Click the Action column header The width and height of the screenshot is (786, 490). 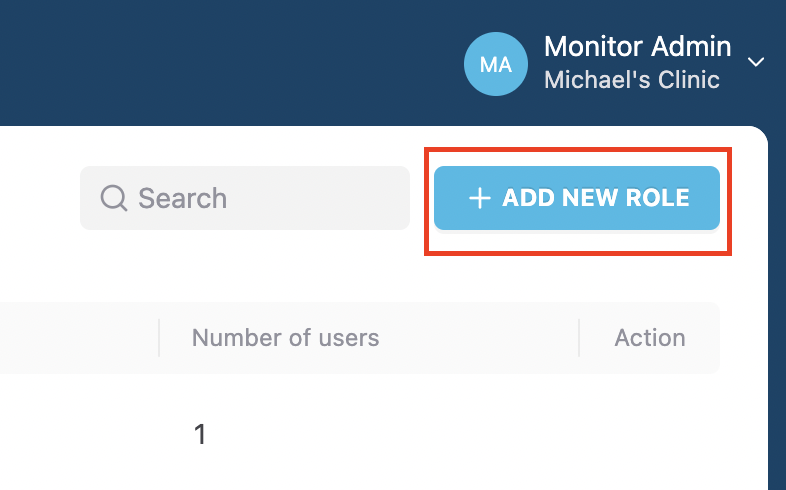coord(650,338)
